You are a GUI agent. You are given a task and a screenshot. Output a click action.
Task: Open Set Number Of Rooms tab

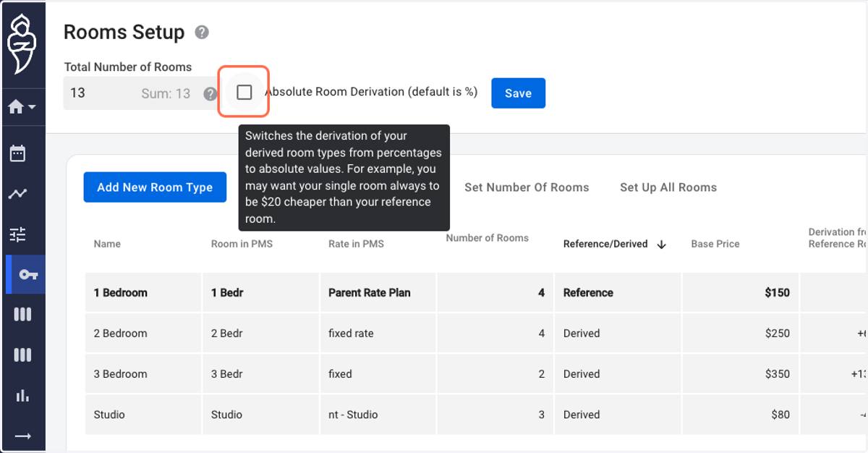click(x=527, y=187)
